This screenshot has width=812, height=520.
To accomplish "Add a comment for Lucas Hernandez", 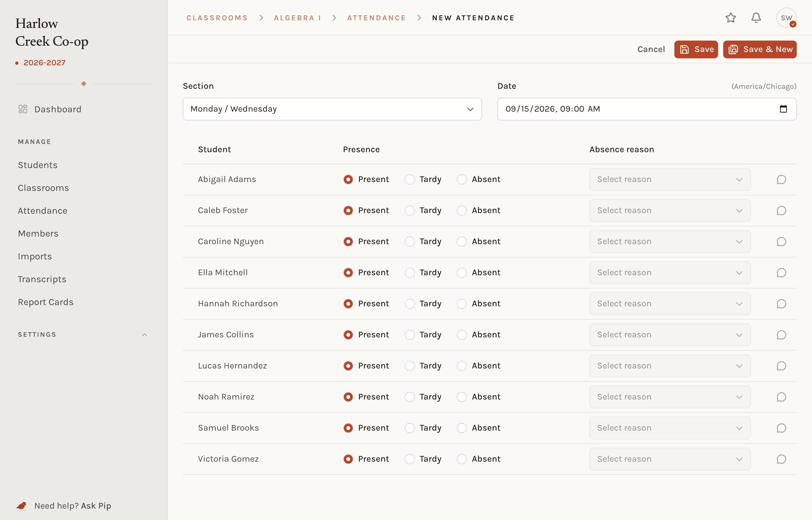I will (x=781, y=366).
